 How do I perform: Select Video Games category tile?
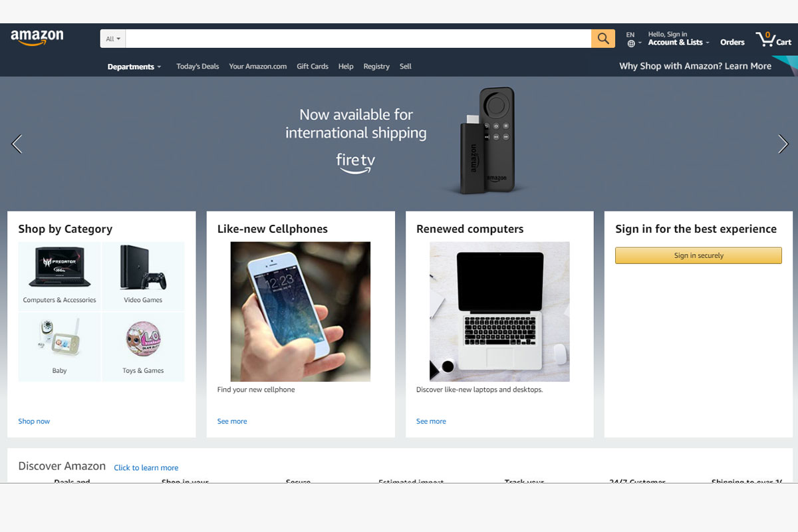click(143, 276)
